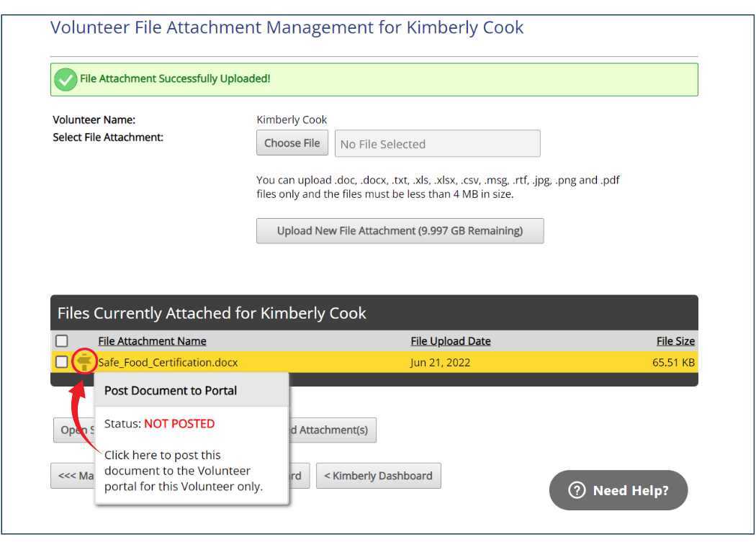Sort by File Attachment Name column
This screenshot has height=542, width=756.
pyautogui.click(x=153, y=341)
